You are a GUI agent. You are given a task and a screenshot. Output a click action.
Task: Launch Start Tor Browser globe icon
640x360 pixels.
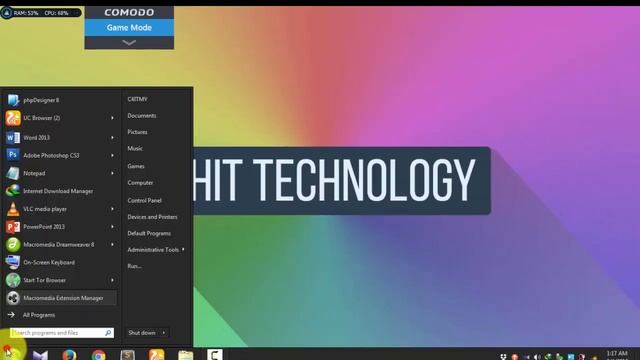click(13, 280)
